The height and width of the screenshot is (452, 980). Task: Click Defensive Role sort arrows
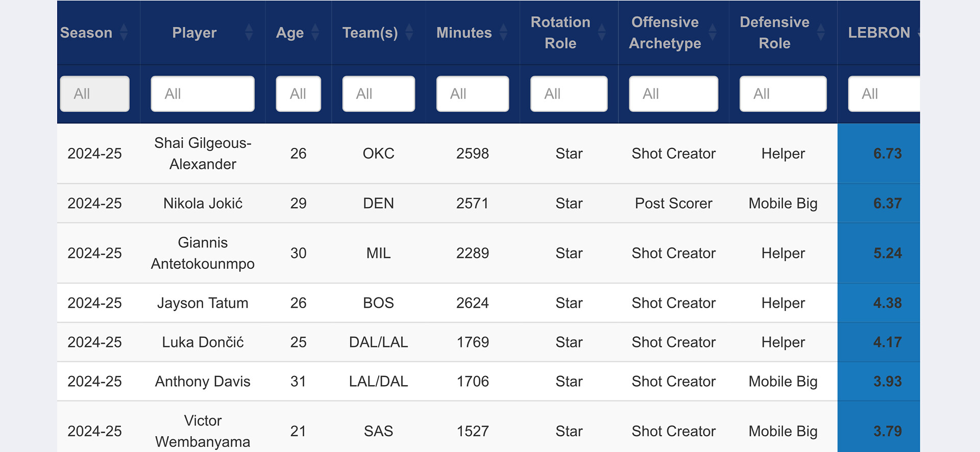point(821,33)
